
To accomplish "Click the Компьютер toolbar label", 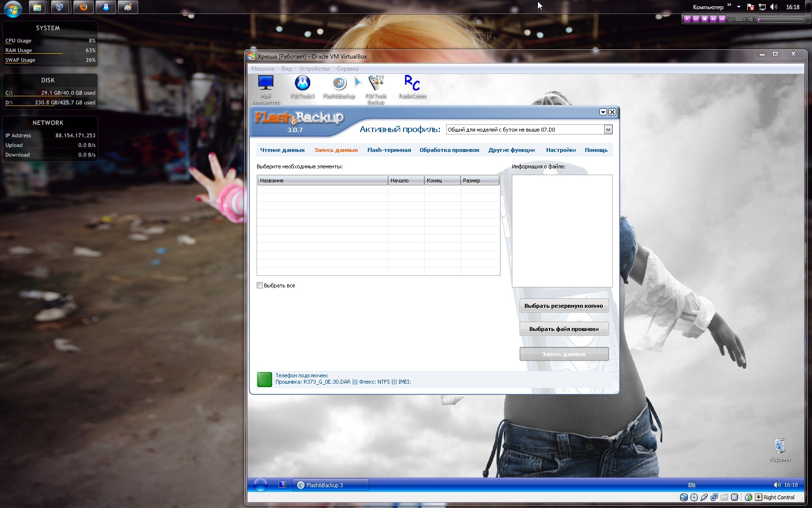I will click(708, 7).
